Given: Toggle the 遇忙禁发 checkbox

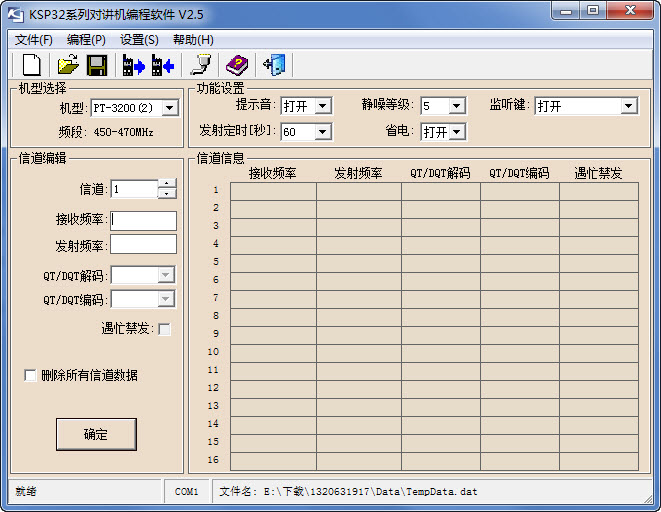Looking at the screenshot, I should point(165,329).
